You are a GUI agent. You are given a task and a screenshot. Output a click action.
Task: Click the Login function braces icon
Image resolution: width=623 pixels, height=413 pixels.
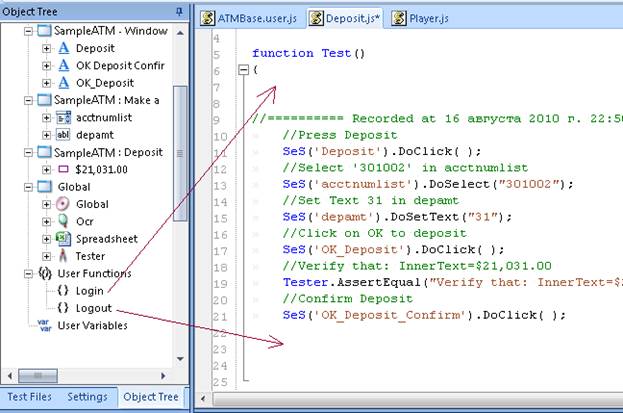click(x=63, y=290)
